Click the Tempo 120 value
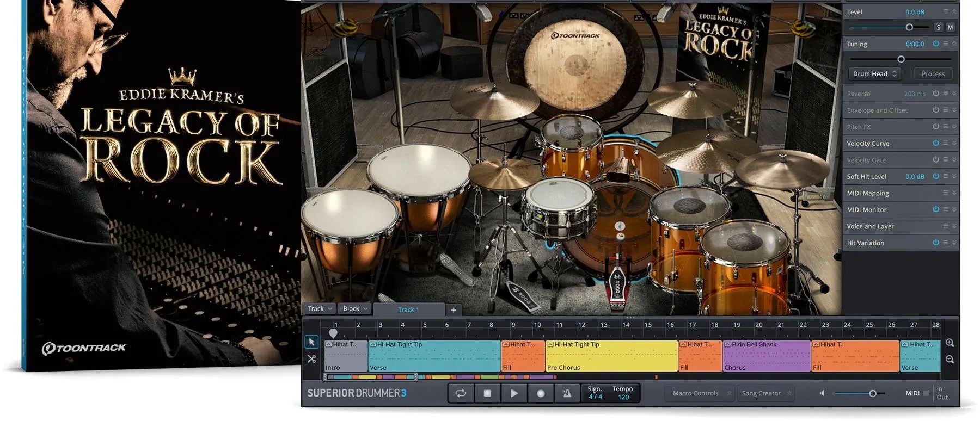 coord(623,397)
